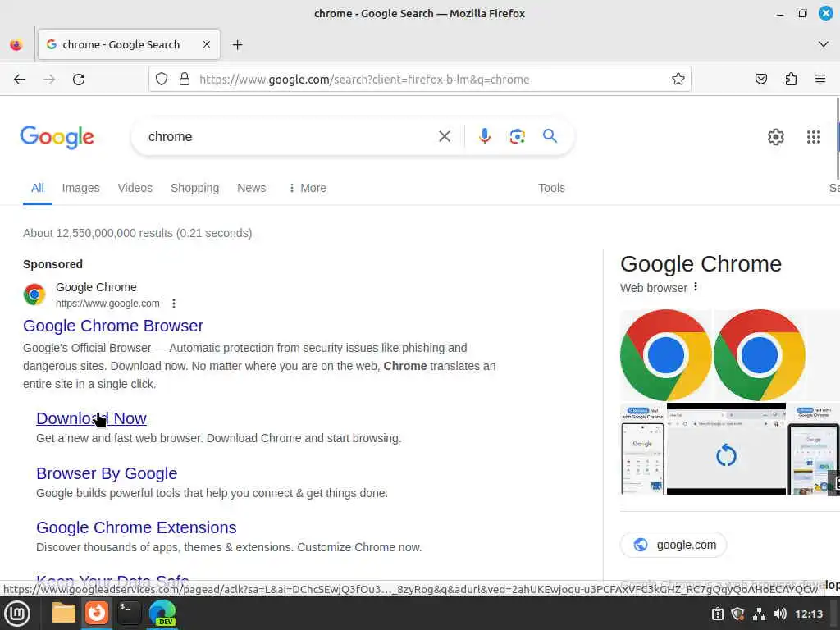This screenshot has height=630, width=840.
Task: Open more options next to Web browser
Action: 696,287
